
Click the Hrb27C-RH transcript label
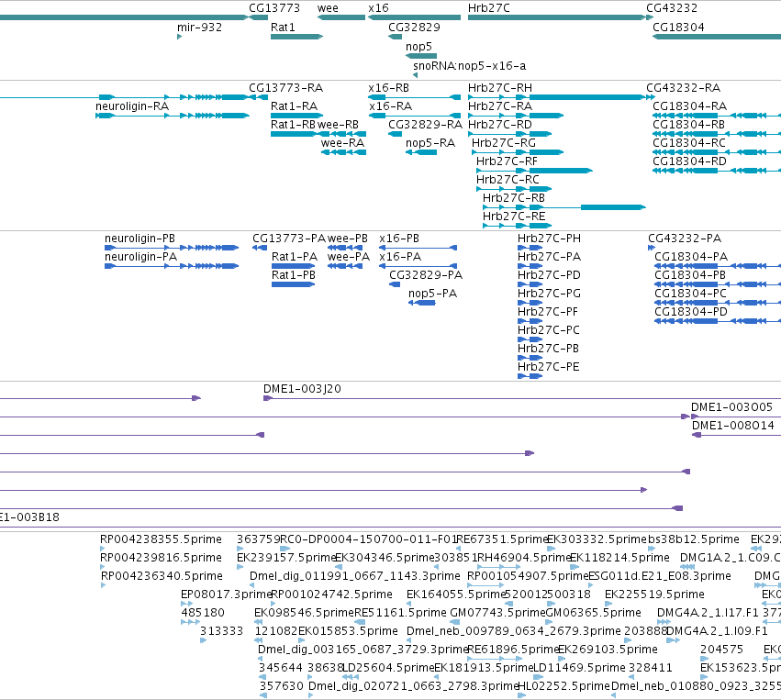coord(500,88)
